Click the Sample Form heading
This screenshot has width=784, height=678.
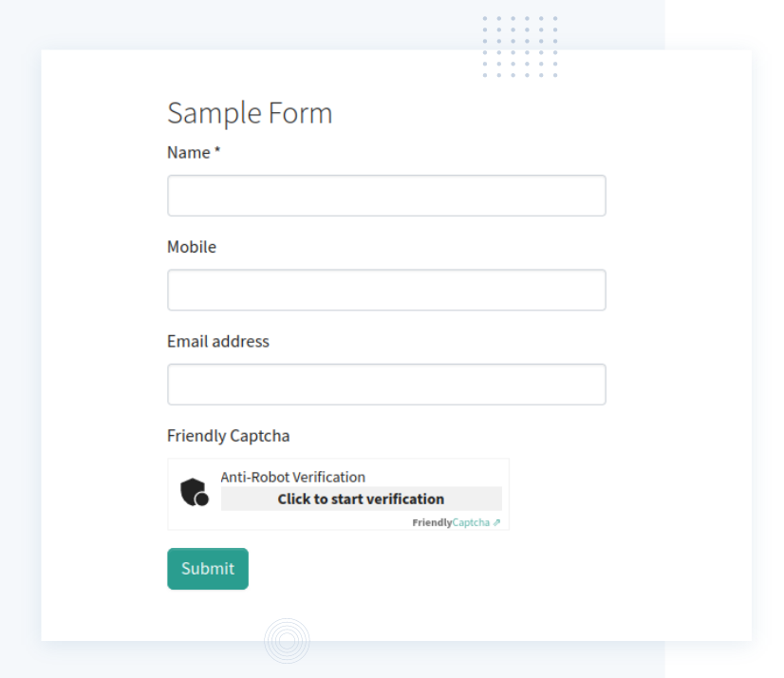pyautogui.click(x=250, y=112)
